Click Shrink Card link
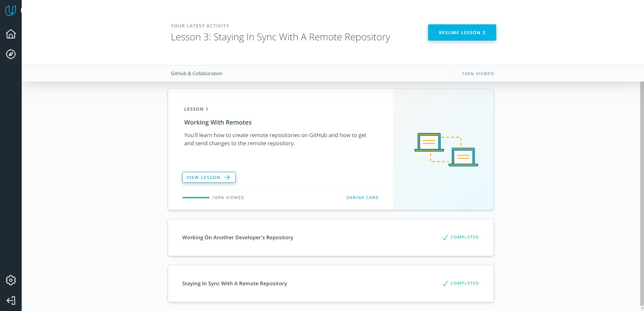Image resolution: width=644 pixels, height=311 pixels. pos(362,198)
